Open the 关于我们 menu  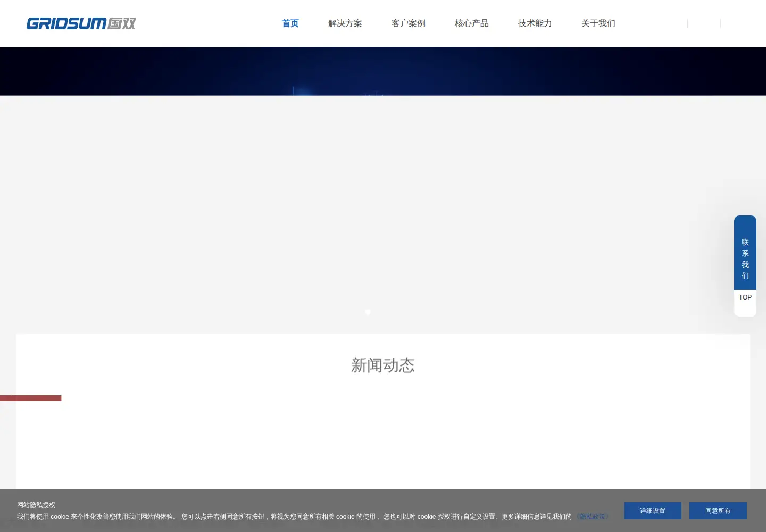pos(598,23)
